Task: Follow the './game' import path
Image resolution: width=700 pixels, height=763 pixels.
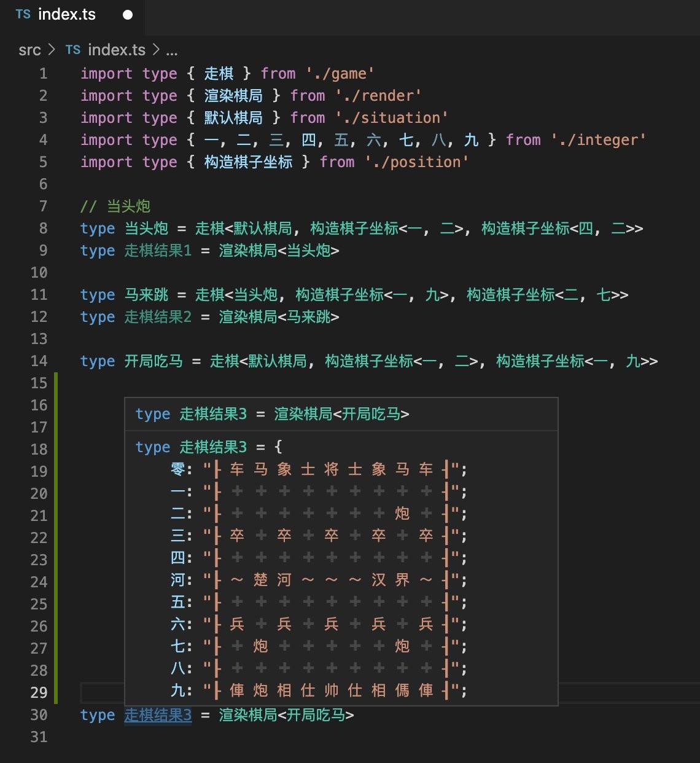Action: pyautogui.click(x=340, y=74)
